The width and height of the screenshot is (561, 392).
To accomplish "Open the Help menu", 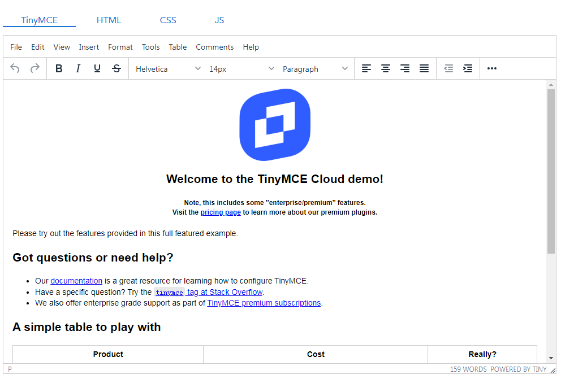I will tap(251, 47).
